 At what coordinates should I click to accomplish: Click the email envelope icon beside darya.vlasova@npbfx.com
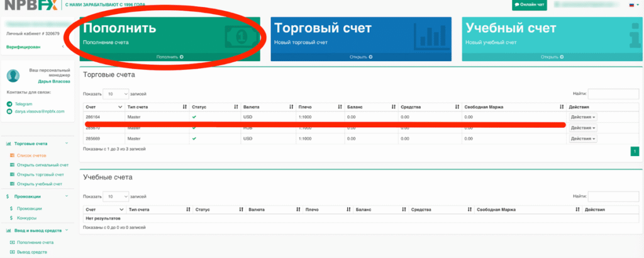[9, 111]
